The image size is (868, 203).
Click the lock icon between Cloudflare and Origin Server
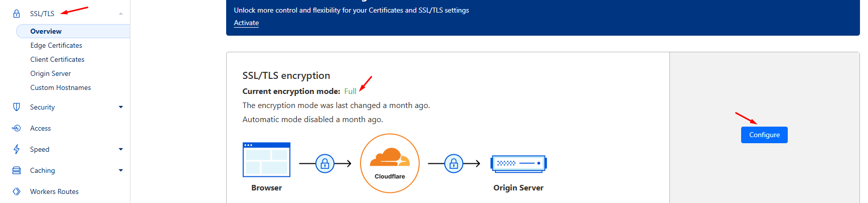454,164
